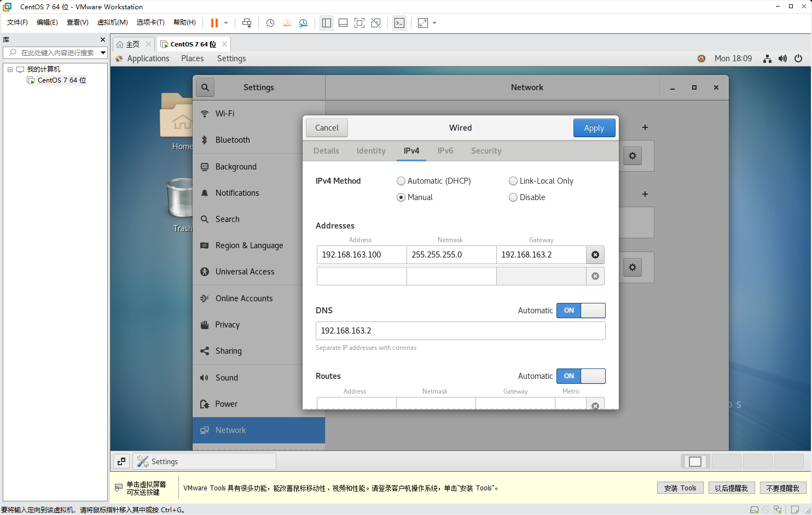Switch to the Security tab

coord(486,151)
